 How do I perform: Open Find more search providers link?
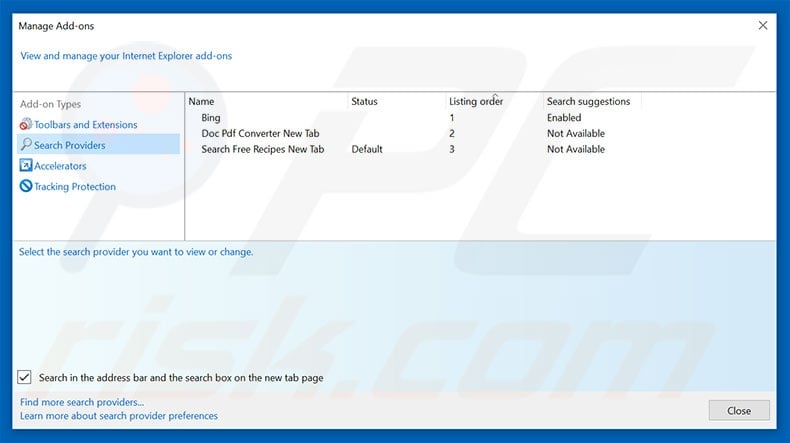82,402
